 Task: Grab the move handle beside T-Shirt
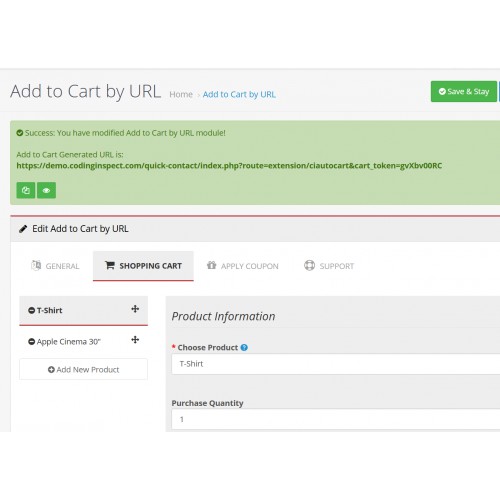(x=135, y=309)
